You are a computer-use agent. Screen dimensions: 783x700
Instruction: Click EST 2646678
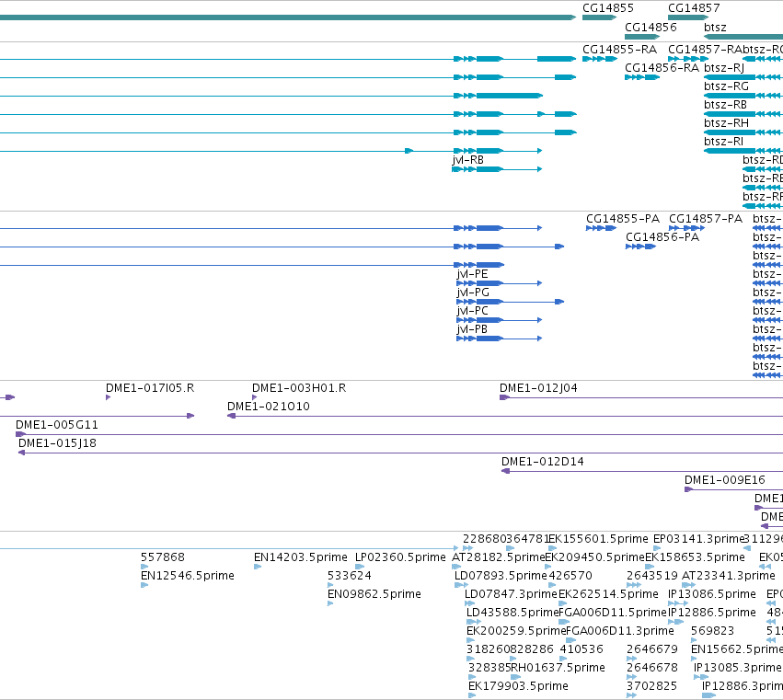[652, 668]
